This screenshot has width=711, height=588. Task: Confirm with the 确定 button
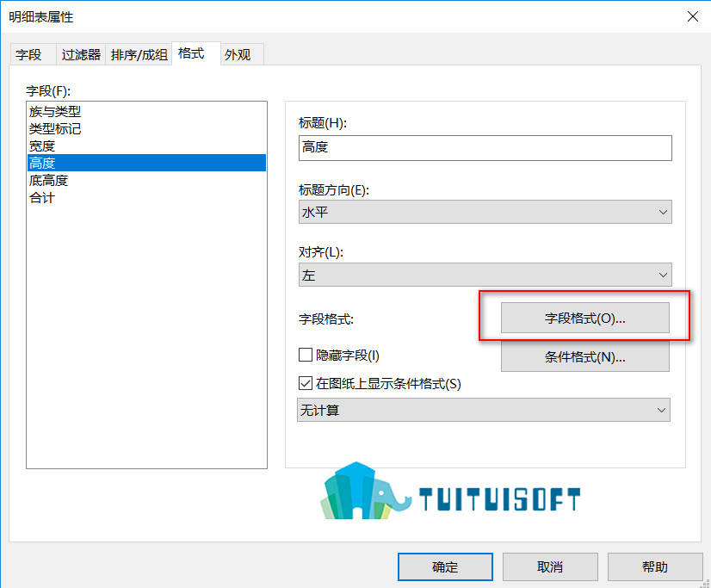[x=445, y=566]
